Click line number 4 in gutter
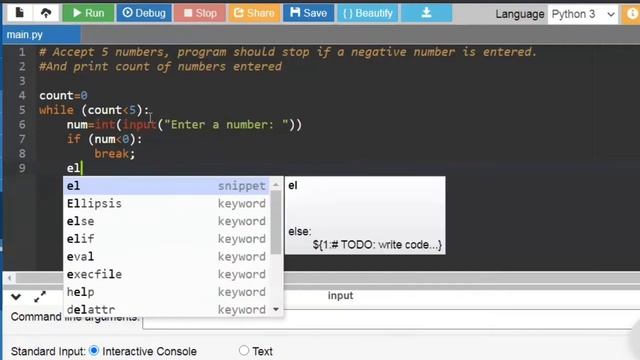The image size is (640, 360). [22, 96]
